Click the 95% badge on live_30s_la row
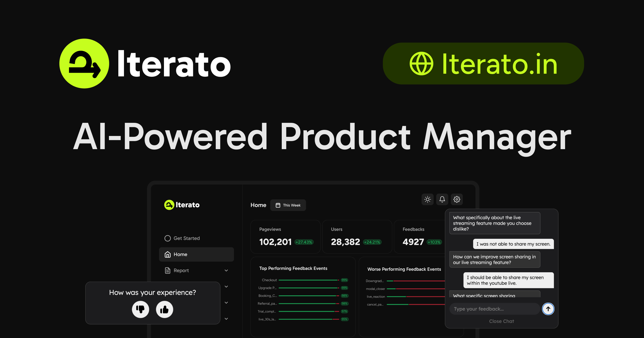The image size is (644, 338). point(345,319)
